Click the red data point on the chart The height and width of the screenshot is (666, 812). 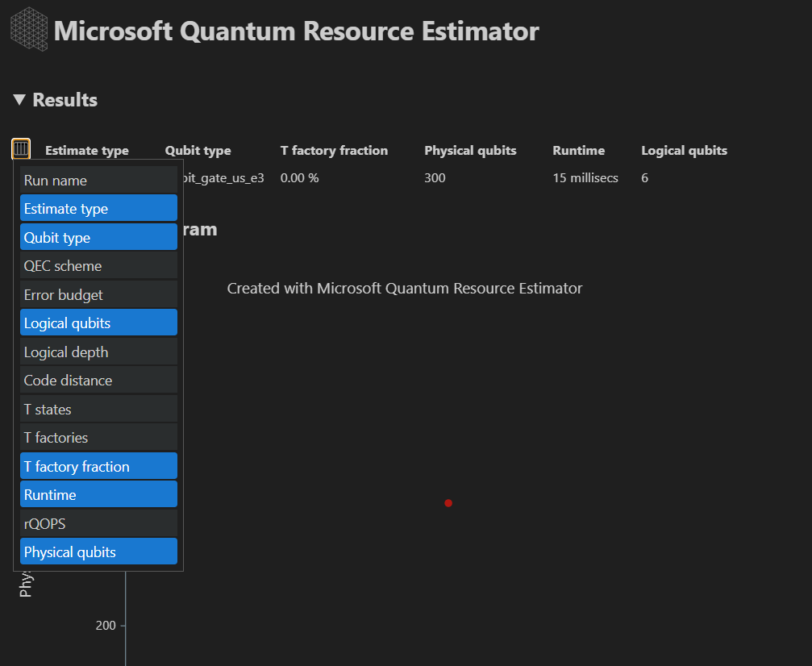pyautogui.click(x=448, y=502)
